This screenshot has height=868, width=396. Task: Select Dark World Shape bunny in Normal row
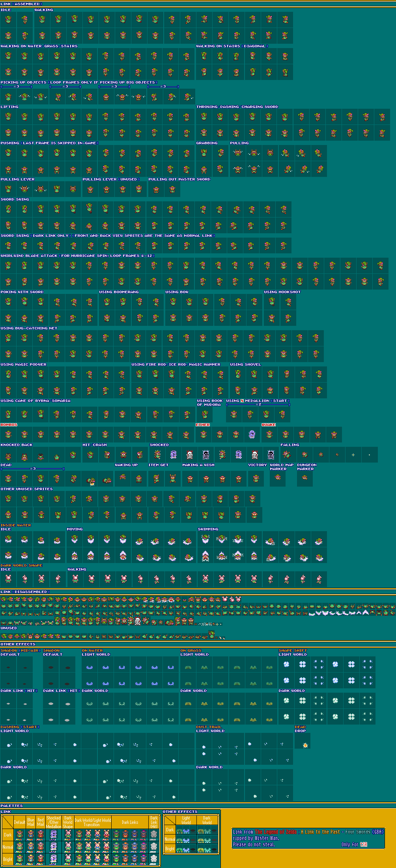68,847
